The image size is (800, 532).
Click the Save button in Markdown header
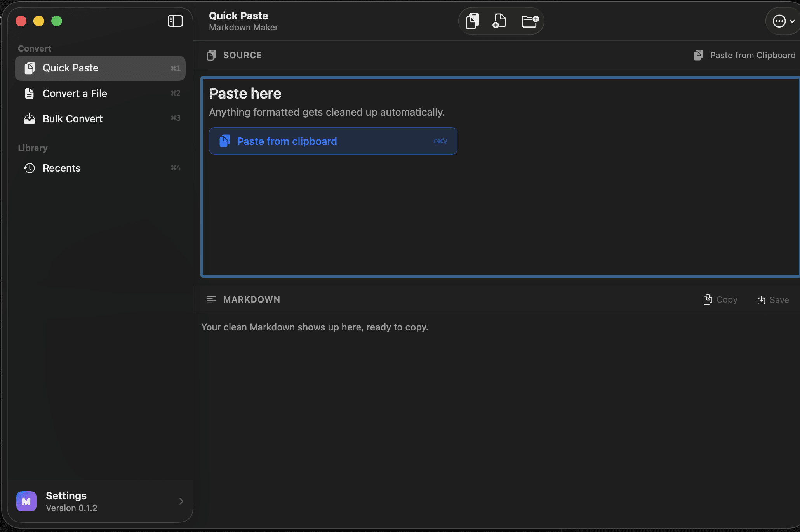[773, 300]
